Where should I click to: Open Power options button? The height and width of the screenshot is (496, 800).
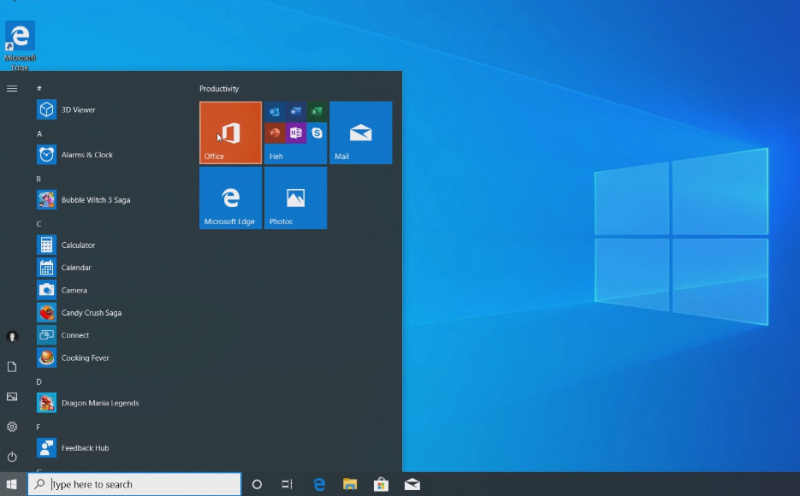click(x=12, y=457)
